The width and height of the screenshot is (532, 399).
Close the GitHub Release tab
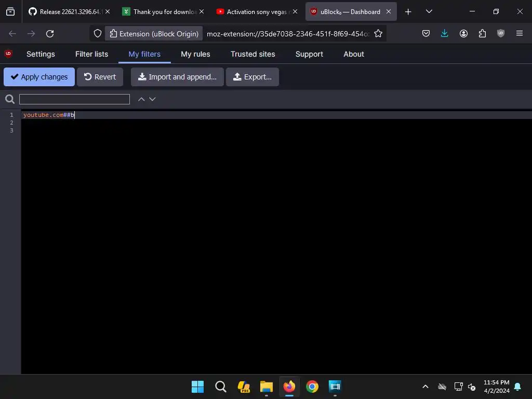[108, 11]
